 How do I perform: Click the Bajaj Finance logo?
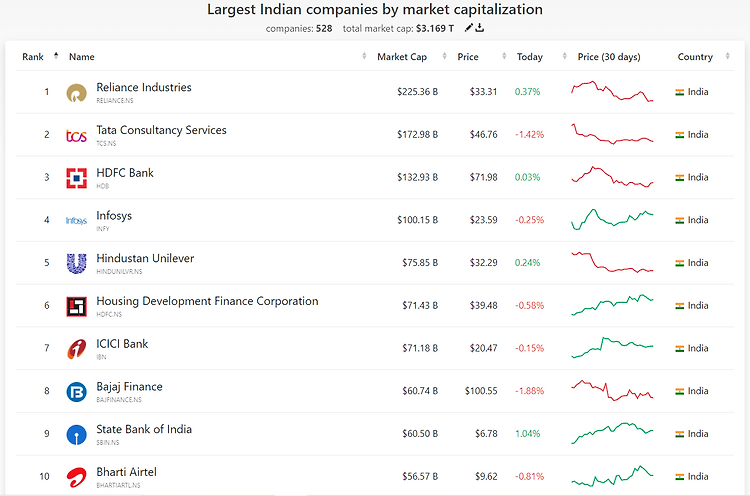point(77,392)
